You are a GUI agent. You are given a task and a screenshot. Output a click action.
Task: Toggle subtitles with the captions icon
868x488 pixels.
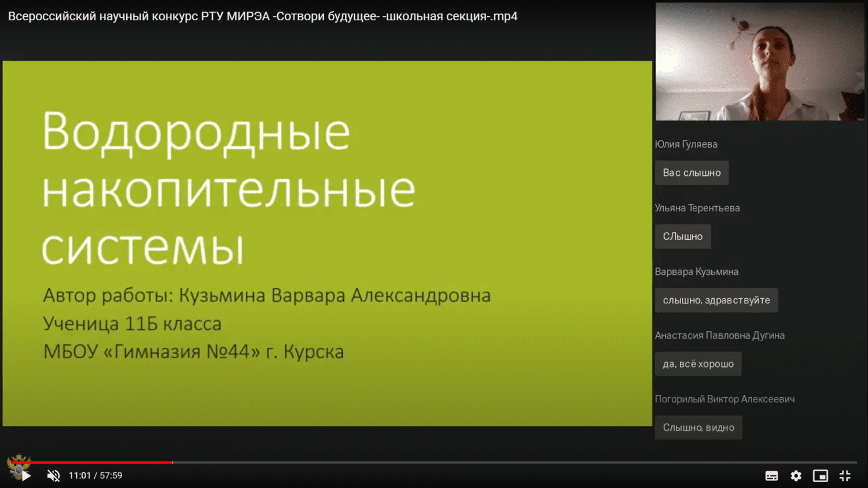(771, 476)
